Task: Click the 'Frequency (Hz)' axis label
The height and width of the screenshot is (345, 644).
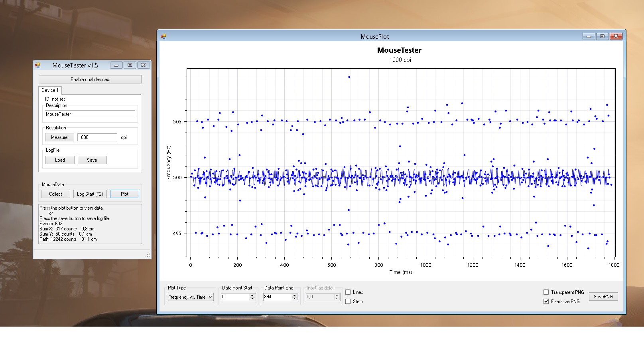Action: (x=169, y=163)
